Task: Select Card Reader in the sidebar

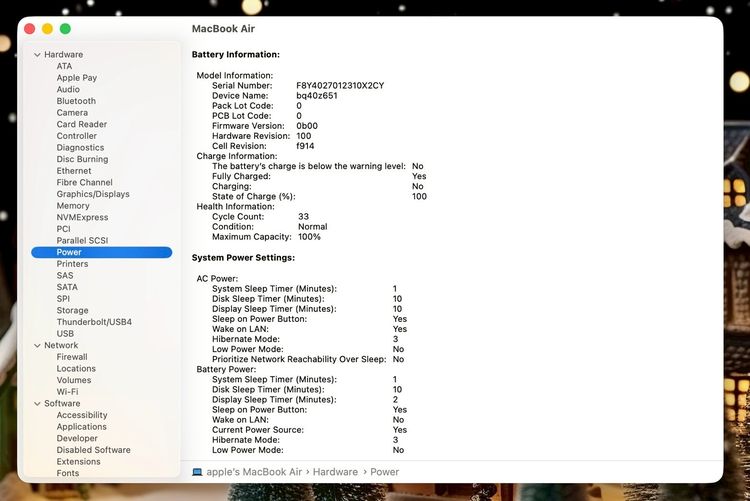Action: pos(82,124)
